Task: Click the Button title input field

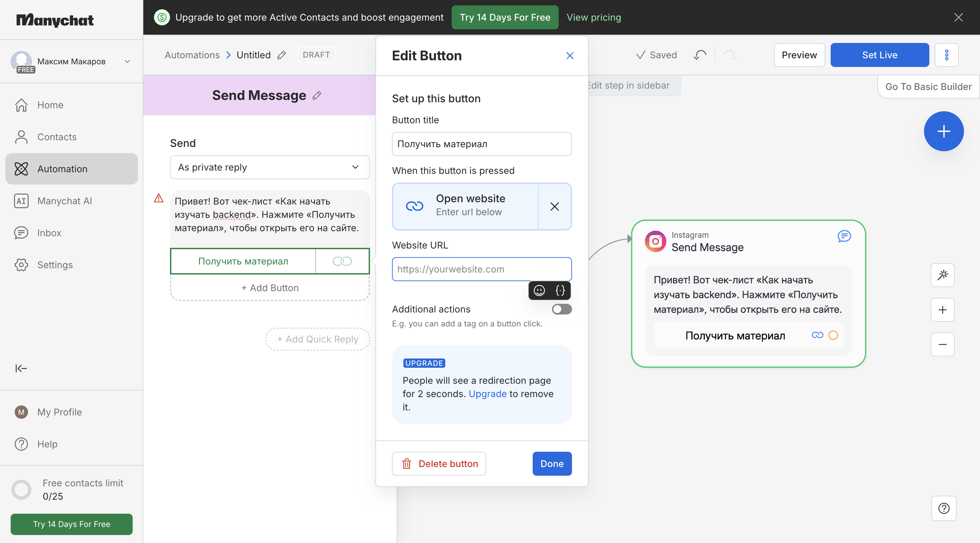Action: (482, 144)
